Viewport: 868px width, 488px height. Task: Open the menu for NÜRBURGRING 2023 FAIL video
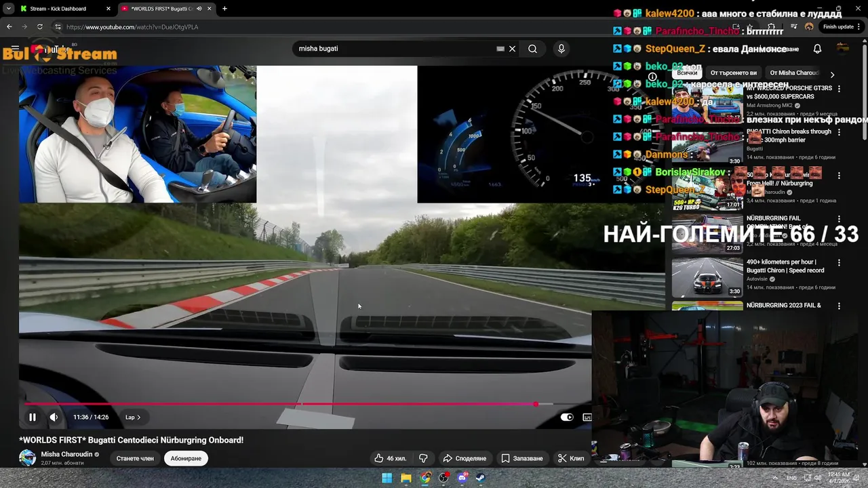click(x=839, y=306)
